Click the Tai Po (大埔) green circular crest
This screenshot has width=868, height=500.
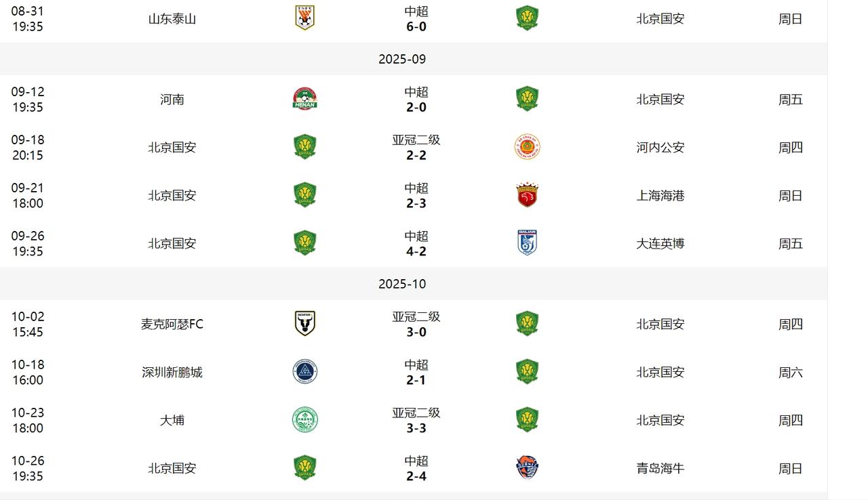[304, 420]
